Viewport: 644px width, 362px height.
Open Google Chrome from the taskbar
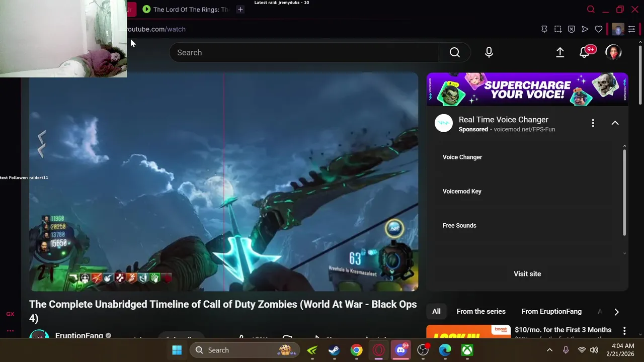pyautogui.click(x=356, y=350)
